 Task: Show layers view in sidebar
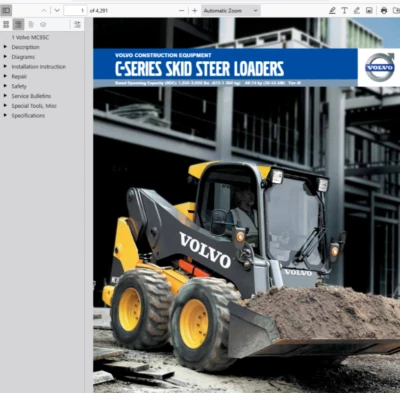[43, 24]
